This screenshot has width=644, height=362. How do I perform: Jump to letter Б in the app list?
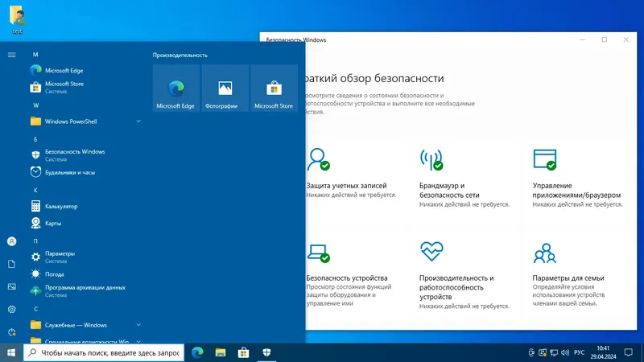[x=35, y=139]
